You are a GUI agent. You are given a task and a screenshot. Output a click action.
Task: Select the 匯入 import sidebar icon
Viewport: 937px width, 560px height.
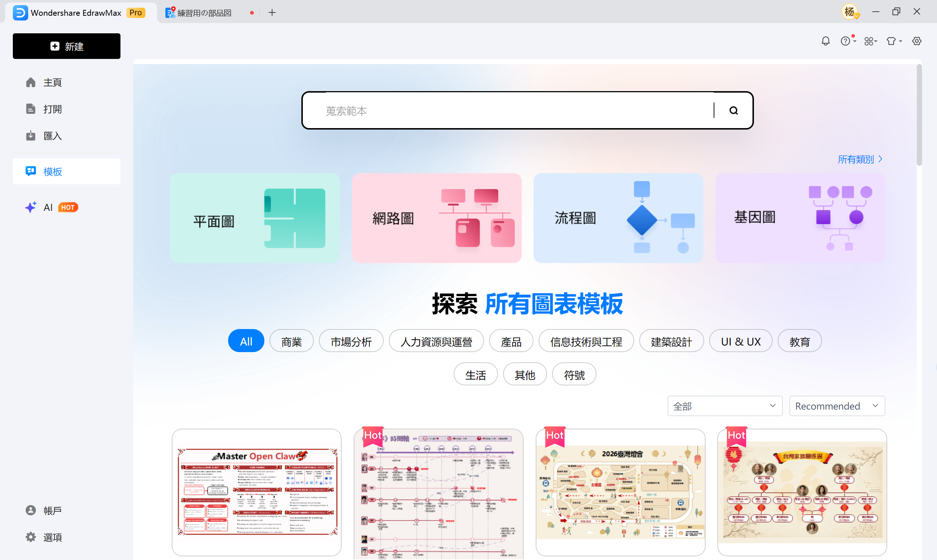coord(31,135)
